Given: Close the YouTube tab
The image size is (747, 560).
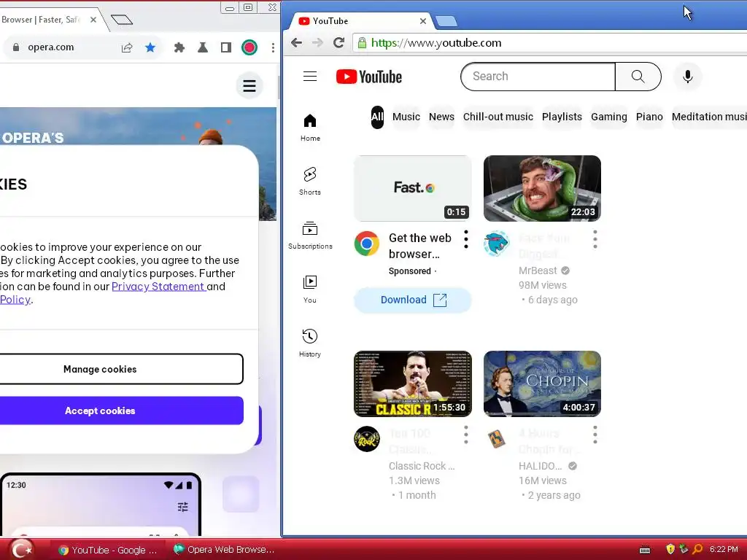Looking at the screenshot, I should pos(422,21).
